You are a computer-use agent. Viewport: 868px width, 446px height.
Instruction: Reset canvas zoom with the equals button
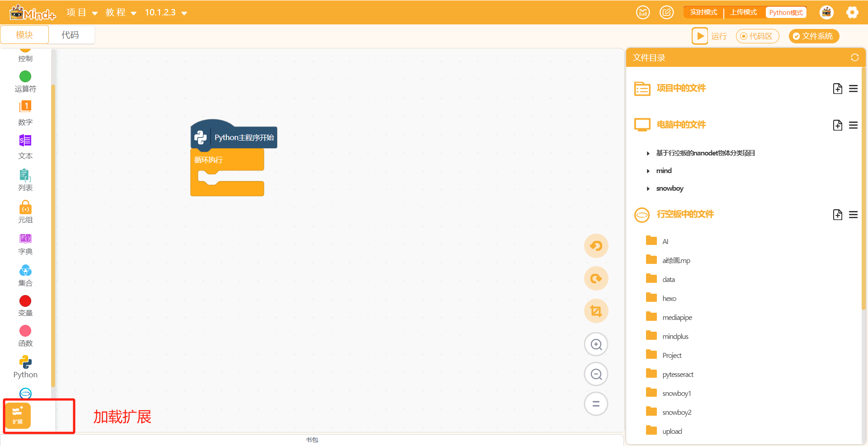pyautogui.click(x=596, y=404)
